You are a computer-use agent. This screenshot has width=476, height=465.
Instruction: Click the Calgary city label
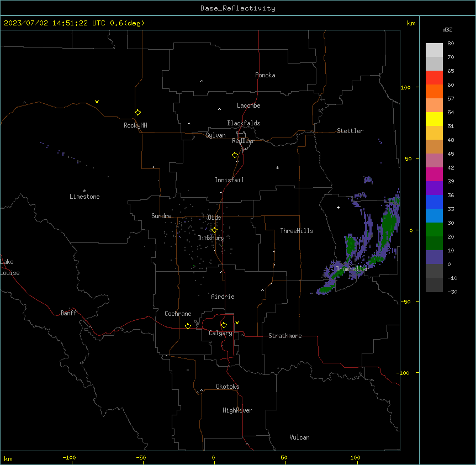[x=220, y=333]
